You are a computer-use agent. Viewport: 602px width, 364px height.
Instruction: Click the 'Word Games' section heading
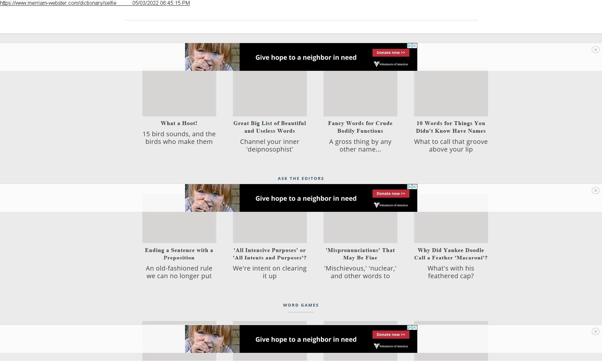click(301, 305)
